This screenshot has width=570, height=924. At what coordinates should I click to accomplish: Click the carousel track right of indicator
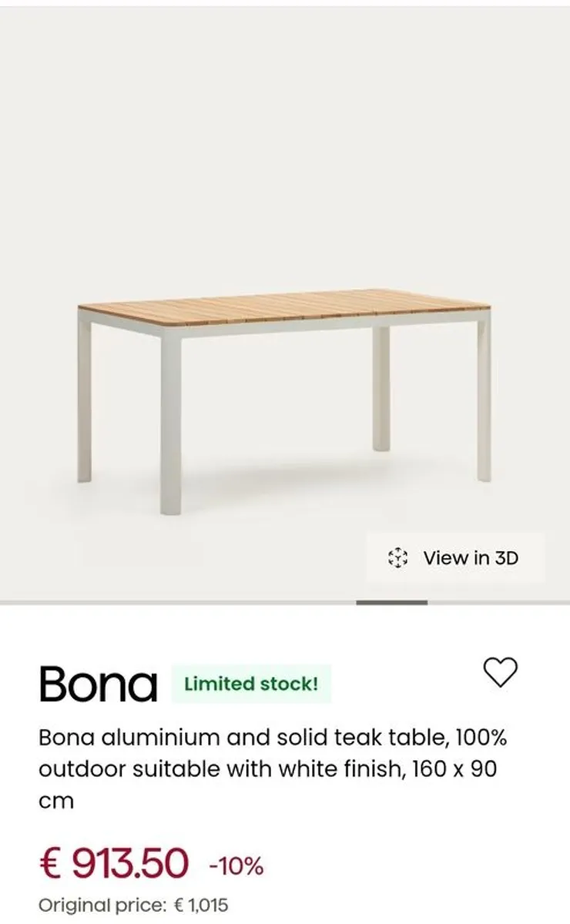tap(499, 603)
